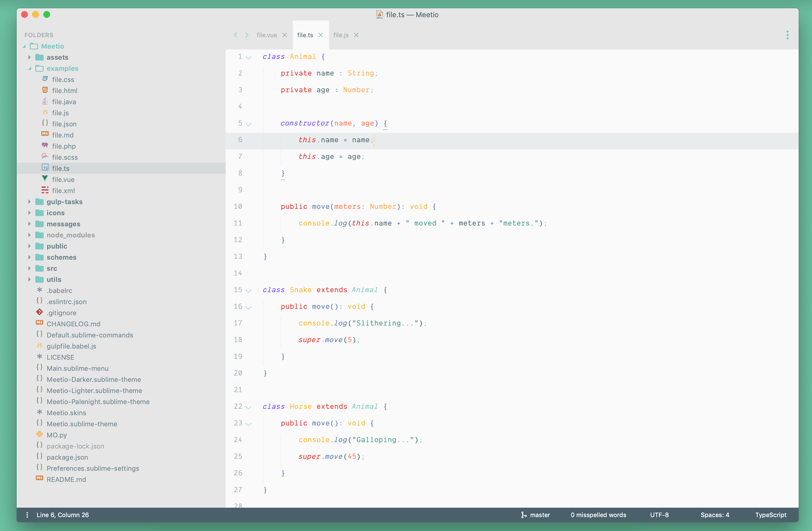This screenshot has height=531, width=812.
Task: Fold the Snake class at line 15
Action: [x=249, y=290]
